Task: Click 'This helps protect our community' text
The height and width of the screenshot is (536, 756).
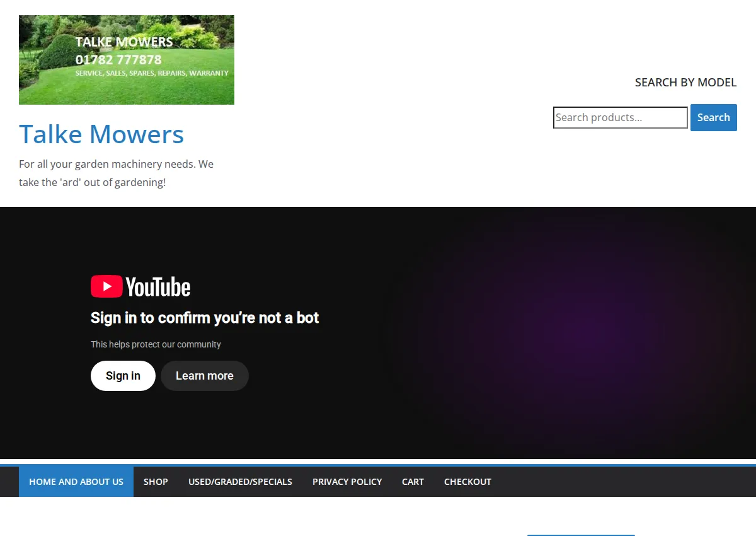Action: pyautogui.click(x=156, y=344)
